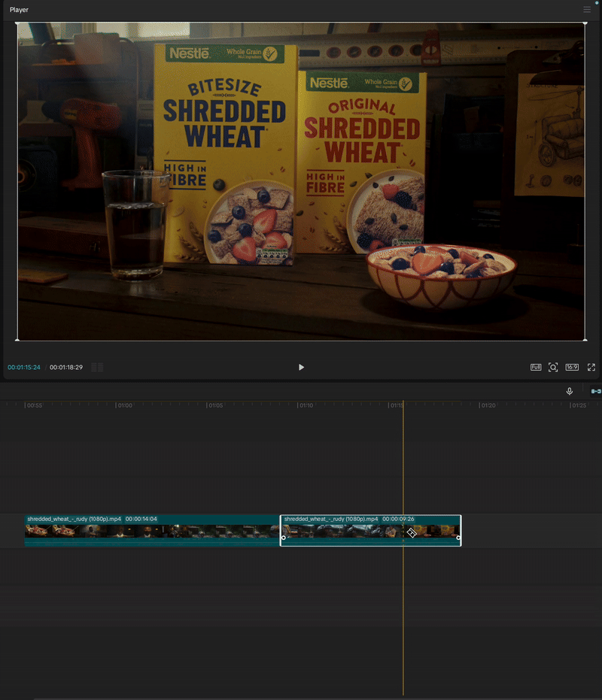Click the right fade handle of selected clip
Image resolution: width=602 pixels, height=700 pixels.
point(458,538)
